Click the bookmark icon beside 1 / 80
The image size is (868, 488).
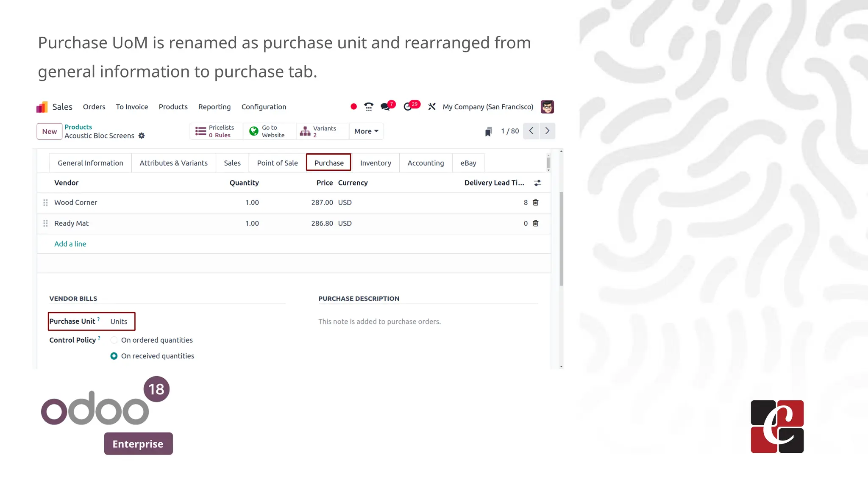[488, 132]
